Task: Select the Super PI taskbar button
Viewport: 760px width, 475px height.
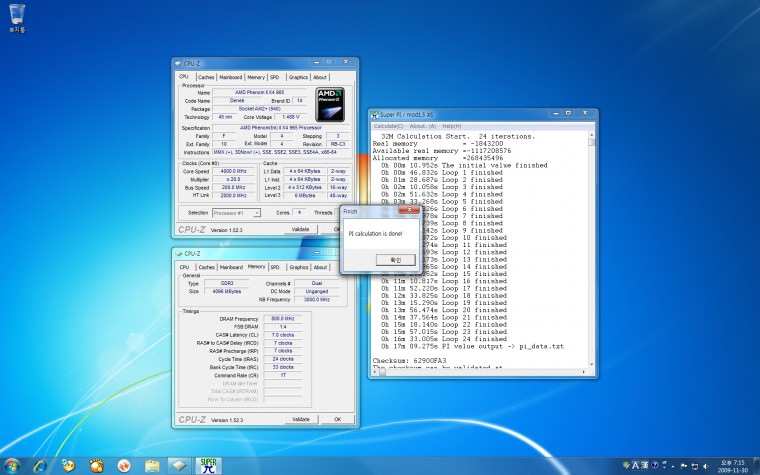Action: (208, 466)
